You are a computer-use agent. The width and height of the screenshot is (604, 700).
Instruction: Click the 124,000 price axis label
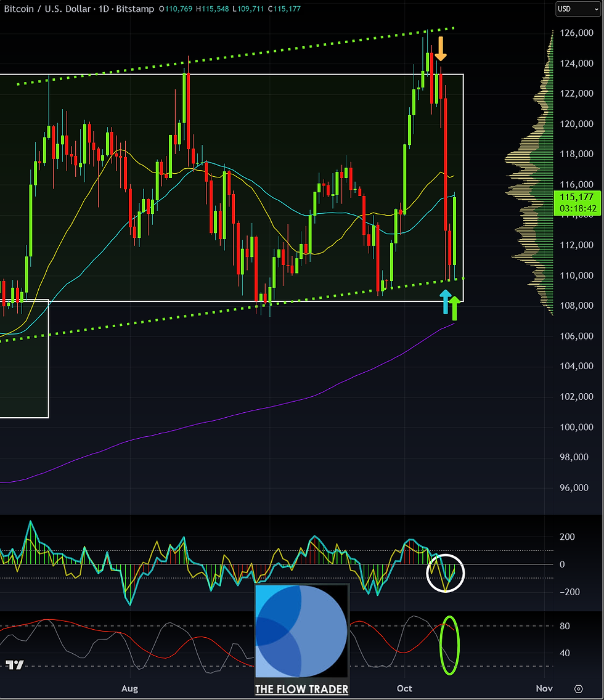tap(576, 63)
